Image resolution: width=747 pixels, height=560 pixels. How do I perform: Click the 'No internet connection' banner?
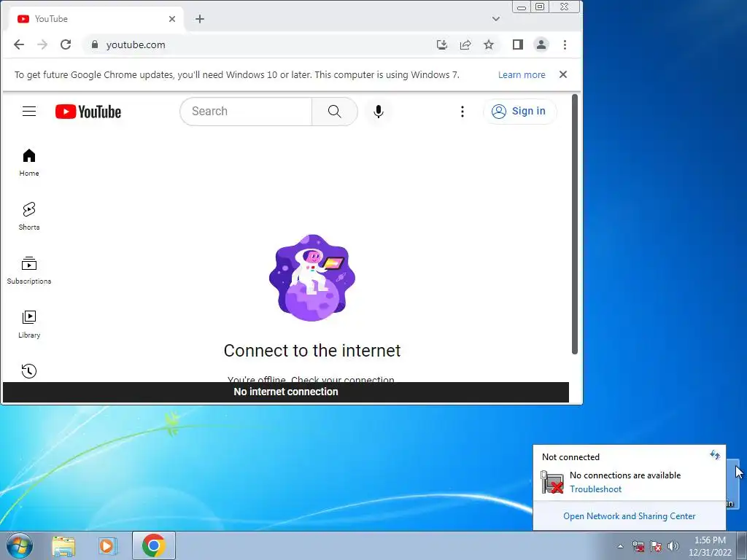coord(286,392)
